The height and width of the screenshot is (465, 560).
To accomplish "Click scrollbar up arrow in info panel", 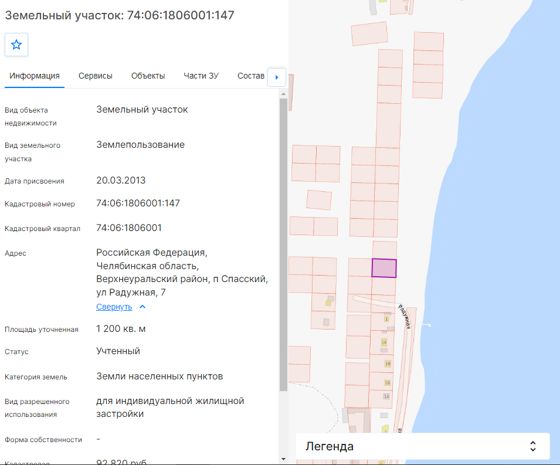I will click(x=283, y=94).
